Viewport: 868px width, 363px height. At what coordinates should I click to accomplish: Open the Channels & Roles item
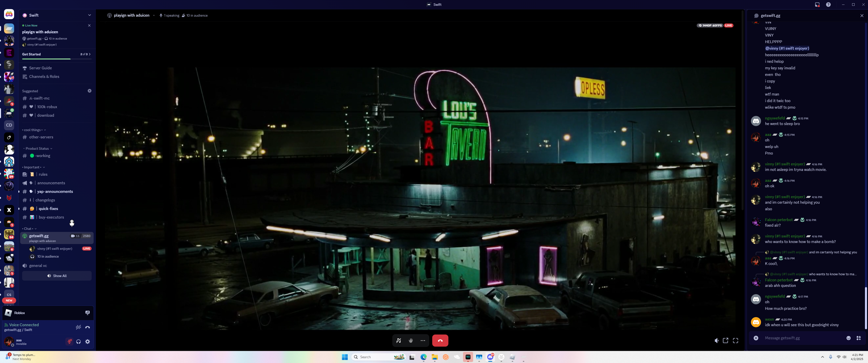coord(44,76)
